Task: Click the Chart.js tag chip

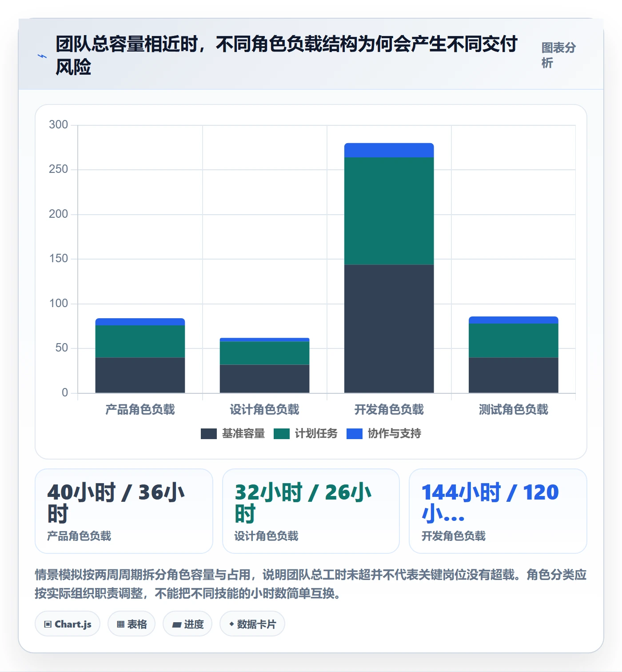Action: click(x=68, y=624)
